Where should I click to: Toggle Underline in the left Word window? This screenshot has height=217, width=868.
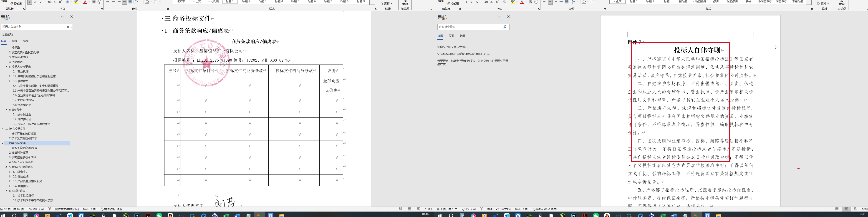point(40,2)
